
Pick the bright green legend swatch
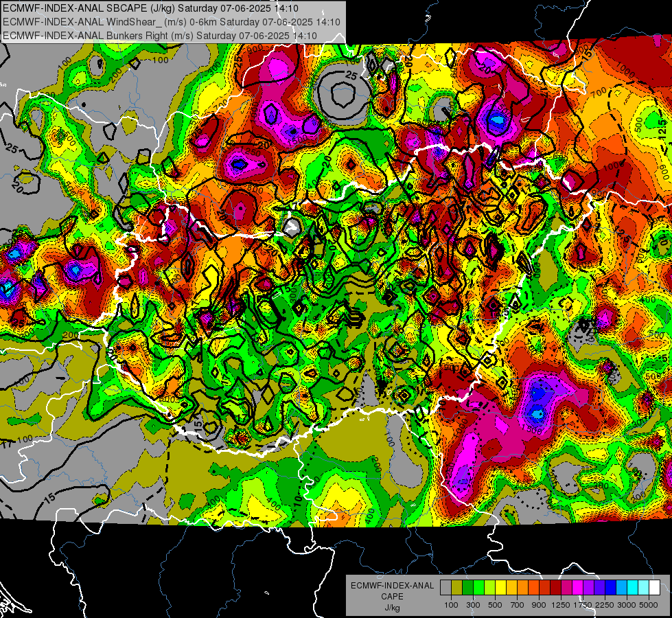pyautogui.click(x=478, y=588)
